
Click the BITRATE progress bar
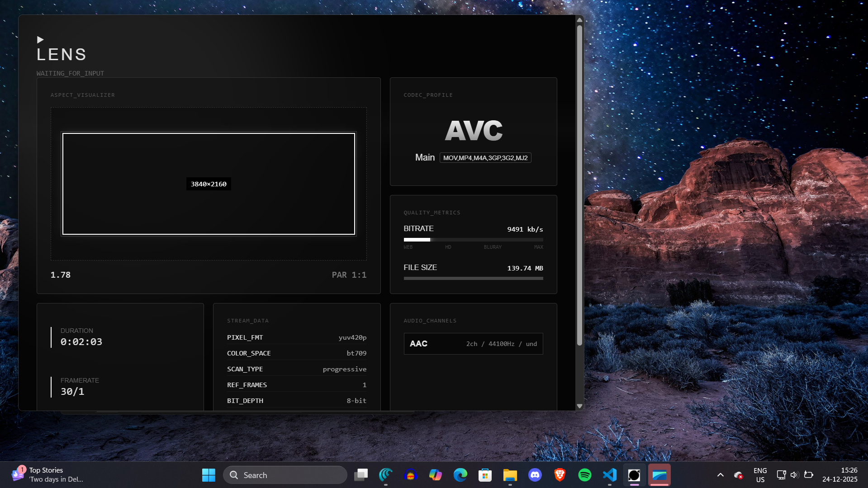[473, 240]
